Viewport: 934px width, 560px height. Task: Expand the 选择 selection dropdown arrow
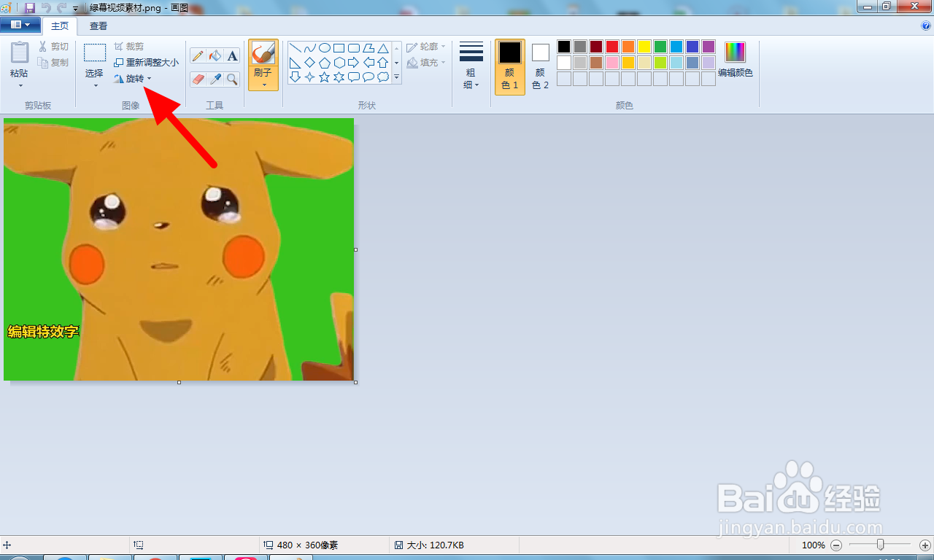click(x=95, y=85)
